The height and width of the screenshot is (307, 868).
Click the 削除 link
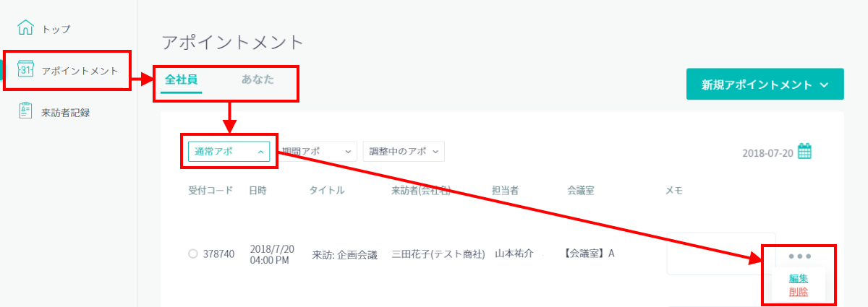(799, 292)
